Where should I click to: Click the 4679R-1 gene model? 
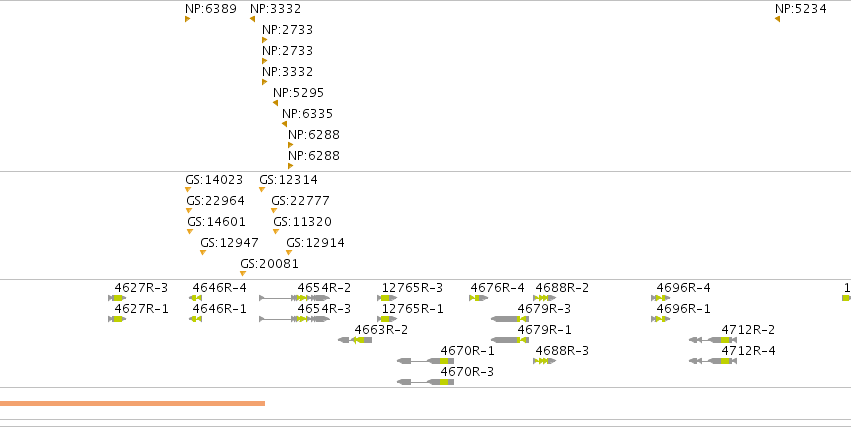(x=510, y=340)
